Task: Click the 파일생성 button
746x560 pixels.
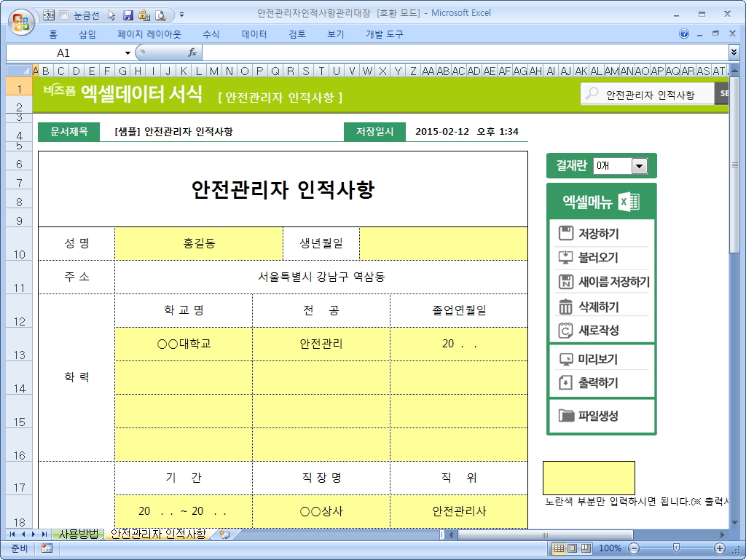Action: click(x=597, y=417)
